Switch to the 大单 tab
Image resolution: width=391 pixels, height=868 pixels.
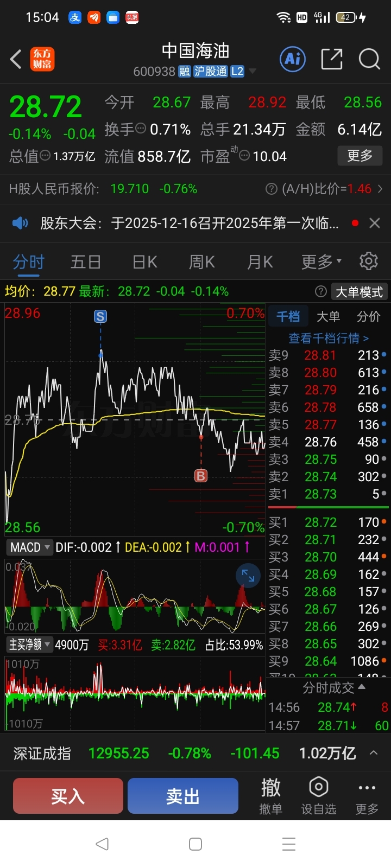(x=328, y=316)
